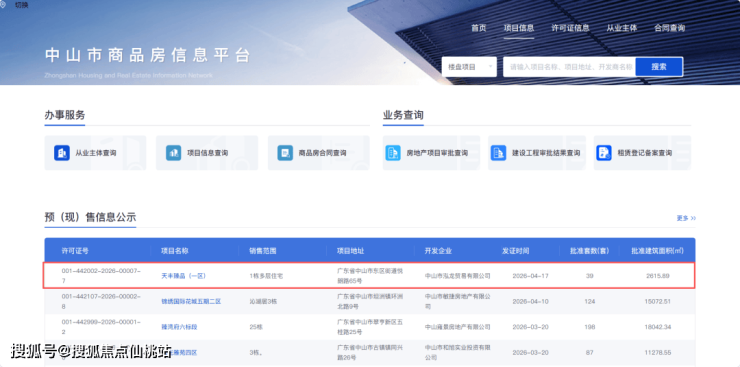This screenshot has height=367, width=740.
Task: Click the 批准建筑面积(㎡) column header
Action: click(x=657, y=250)
